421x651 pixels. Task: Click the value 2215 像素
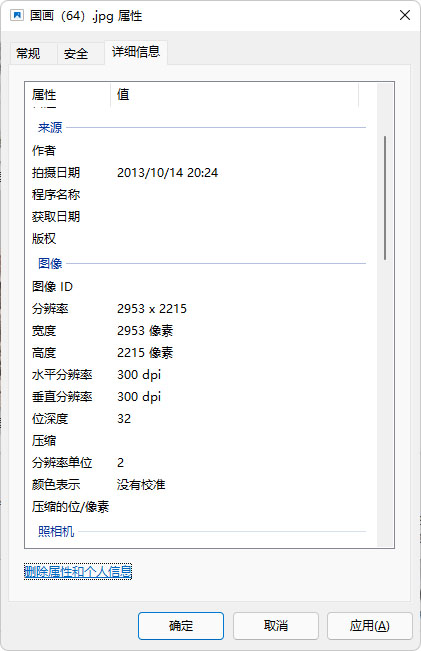[x=145, y=352]
